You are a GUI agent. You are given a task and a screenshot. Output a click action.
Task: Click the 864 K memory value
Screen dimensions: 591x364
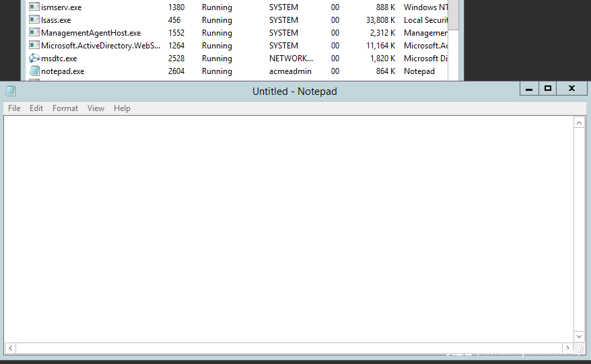386,71
